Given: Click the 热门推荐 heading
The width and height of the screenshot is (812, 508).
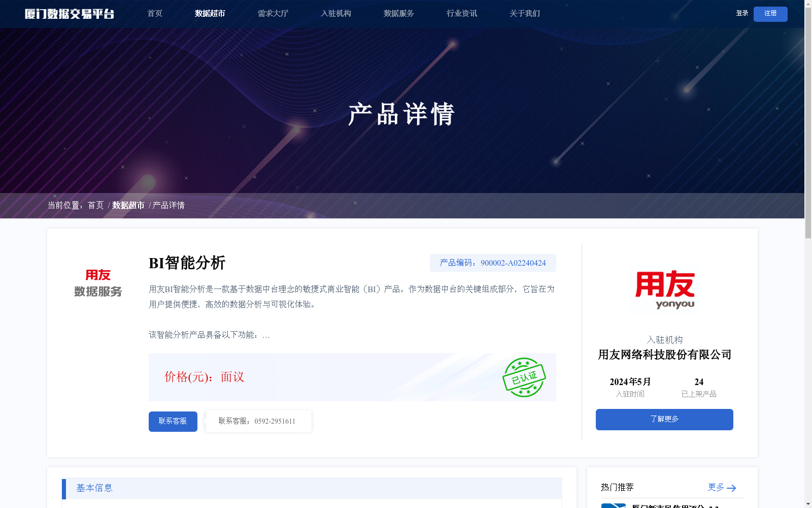Looking at the screenshot, I should pyautogui.click(x=617, y=487).
